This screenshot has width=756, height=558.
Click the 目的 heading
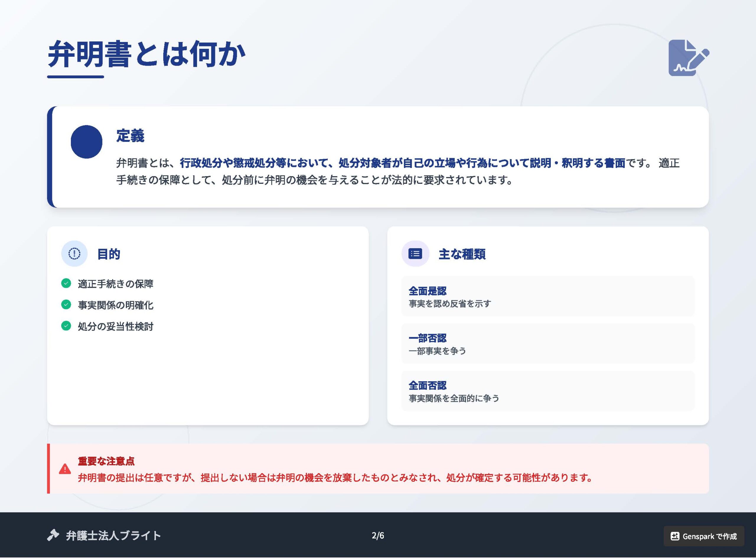tap(109, 254)
